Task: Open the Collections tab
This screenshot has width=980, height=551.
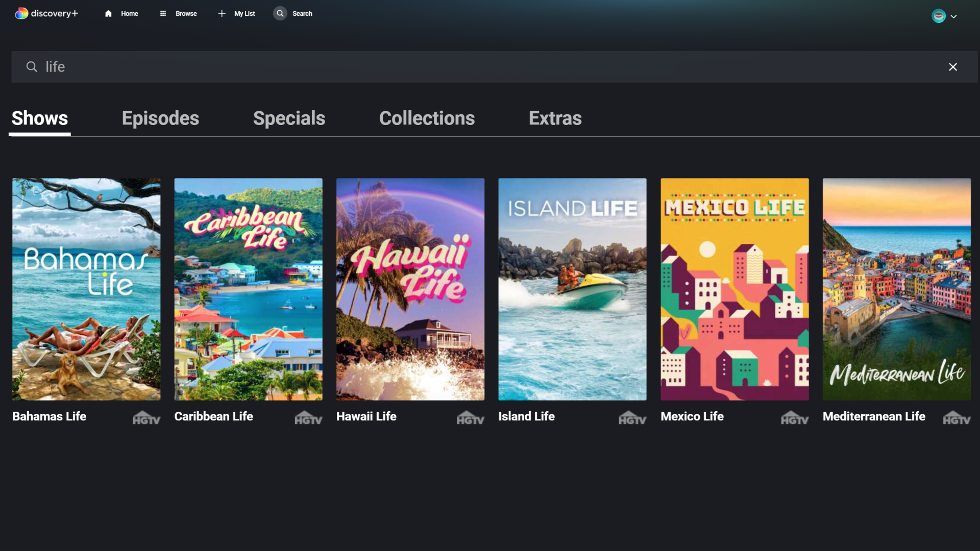Action: click(x=427, y=118)
